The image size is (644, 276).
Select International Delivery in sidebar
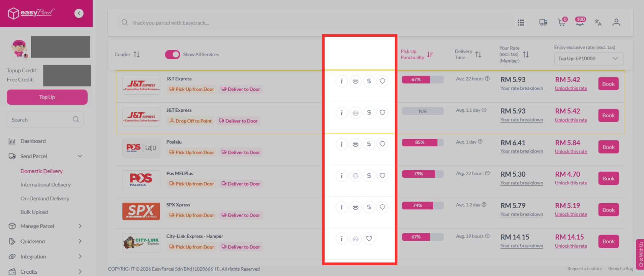coord(45,185)
